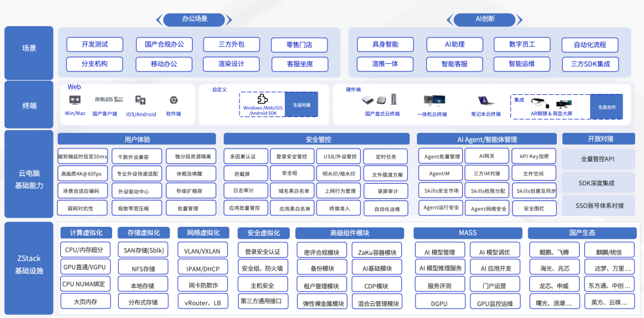Open the 高级组件模块 column header
Viewport: 644px width, 318px height.
[x=350, y=233]
